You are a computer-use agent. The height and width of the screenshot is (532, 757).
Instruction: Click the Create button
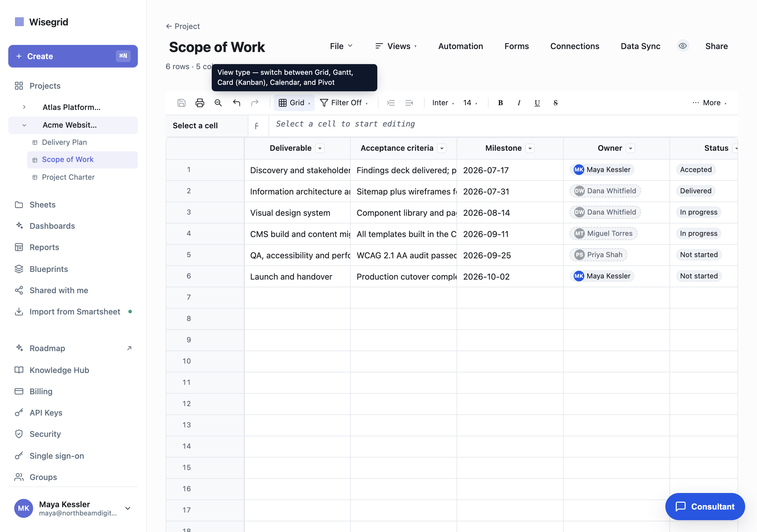(73, 56)
